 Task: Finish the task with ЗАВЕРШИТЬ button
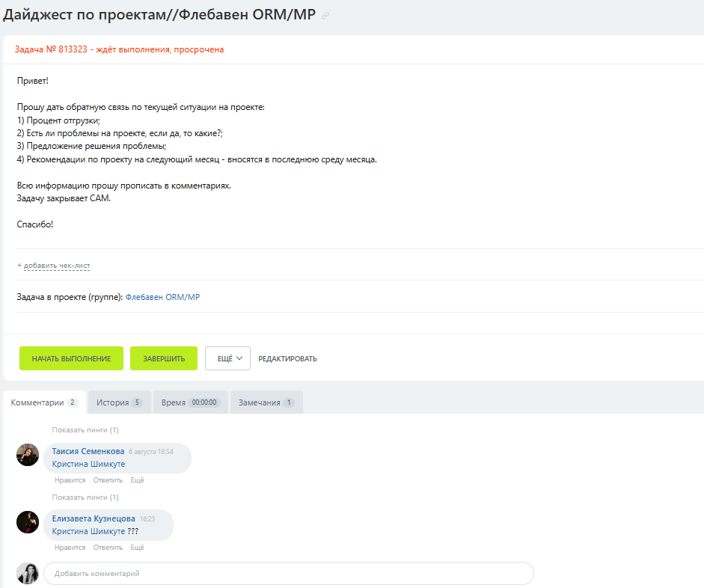pos(164,358)
